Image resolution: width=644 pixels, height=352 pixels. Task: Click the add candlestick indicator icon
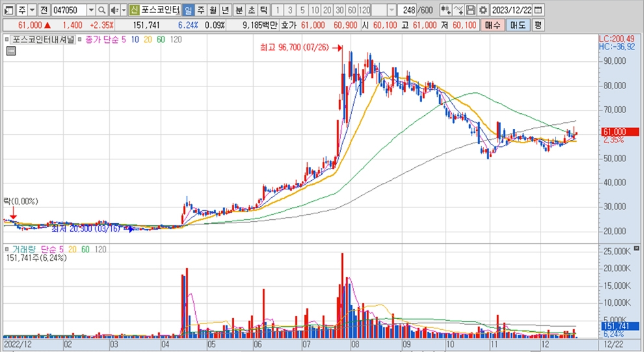coord(446,10)
